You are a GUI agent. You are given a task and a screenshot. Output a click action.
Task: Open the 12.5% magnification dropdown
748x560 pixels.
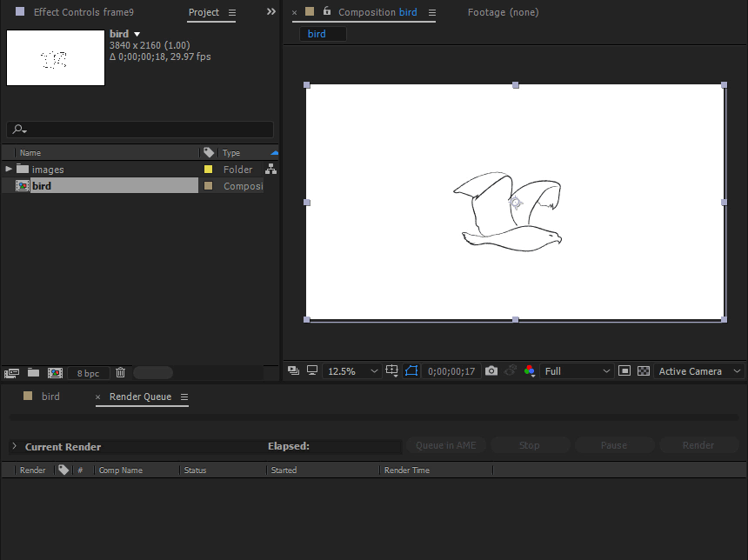coord(351,370)
